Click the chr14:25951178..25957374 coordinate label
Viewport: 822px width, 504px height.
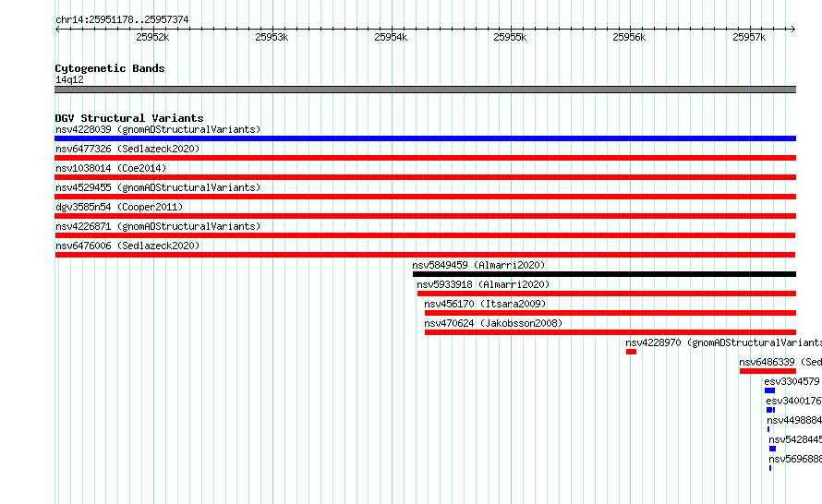coord(122,20)
